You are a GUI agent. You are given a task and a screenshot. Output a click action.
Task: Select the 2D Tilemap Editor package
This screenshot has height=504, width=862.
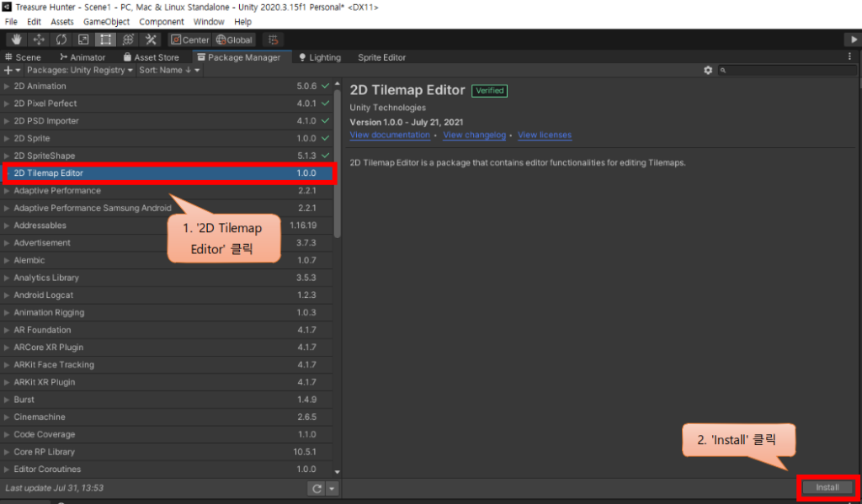[x=168, y=173]
